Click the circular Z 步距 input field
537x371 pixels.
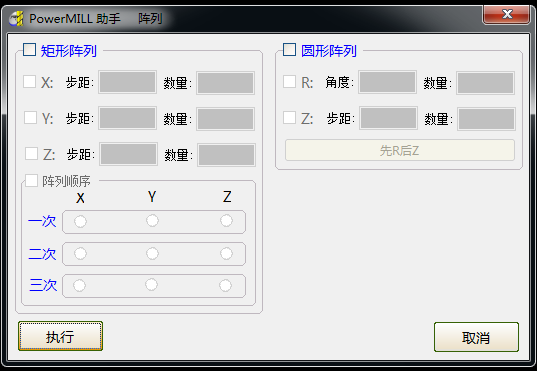(388, 118)
